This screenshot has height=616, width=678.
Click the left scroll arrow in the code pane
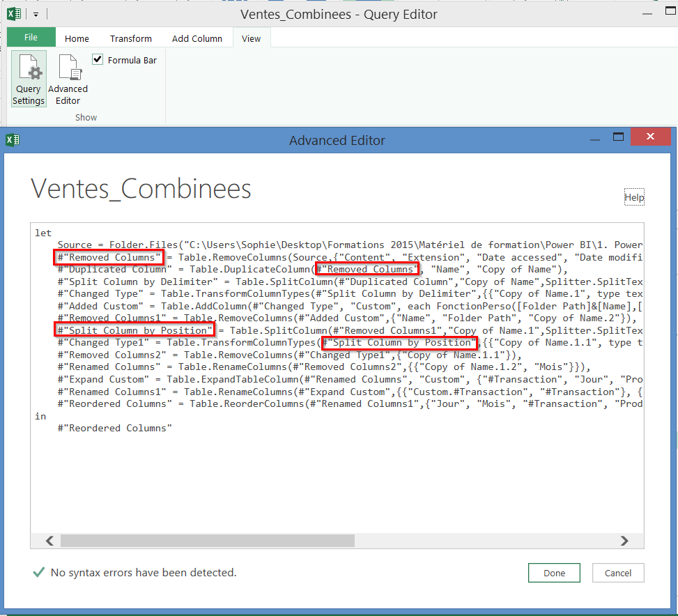[49, 541]
